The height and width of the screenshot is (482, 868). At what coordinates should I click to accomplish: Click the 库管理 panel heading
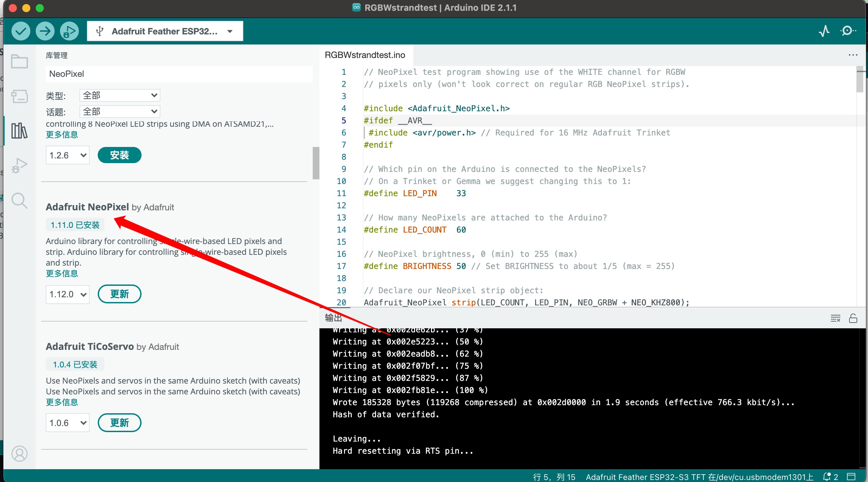[x=57, y=55]
